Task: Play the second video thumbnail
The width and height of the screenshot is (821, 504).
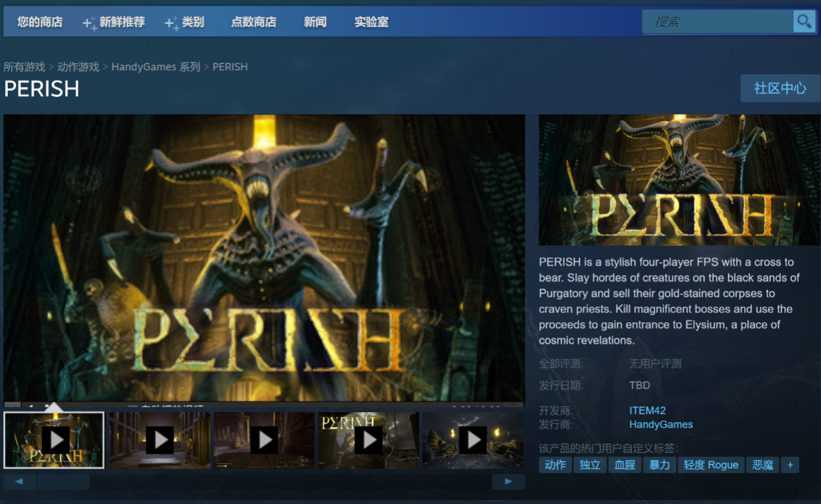Action: pos(160,440)
